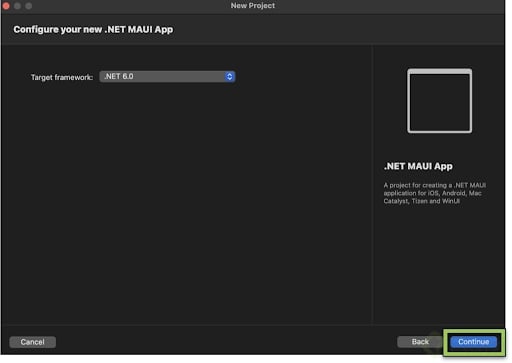Click the "Target framework:" label

(x=62, y=77)
